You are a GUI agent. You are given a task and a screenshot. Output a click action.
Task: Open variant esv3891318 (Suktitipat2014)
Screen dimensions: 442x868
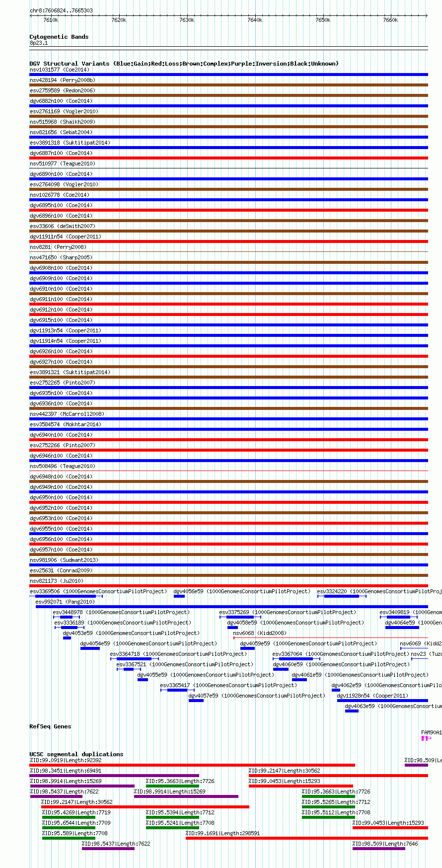[70, 143]
